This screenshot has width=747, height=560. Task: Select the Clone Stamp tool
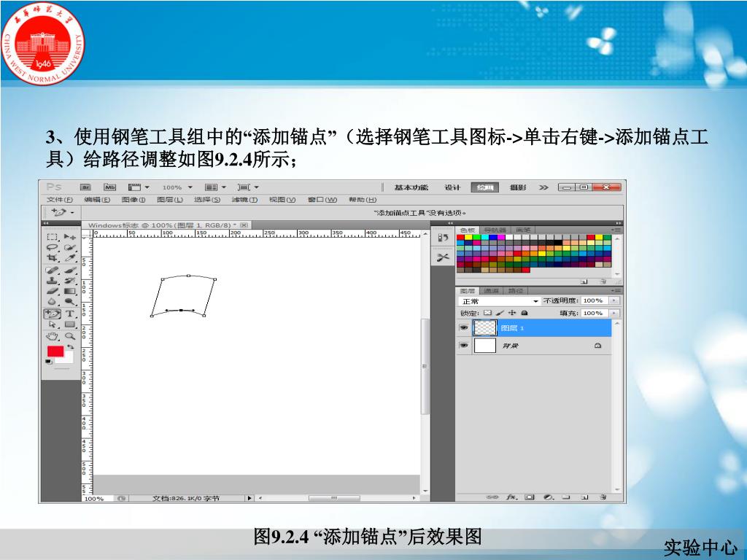click(x=52, y=281)
